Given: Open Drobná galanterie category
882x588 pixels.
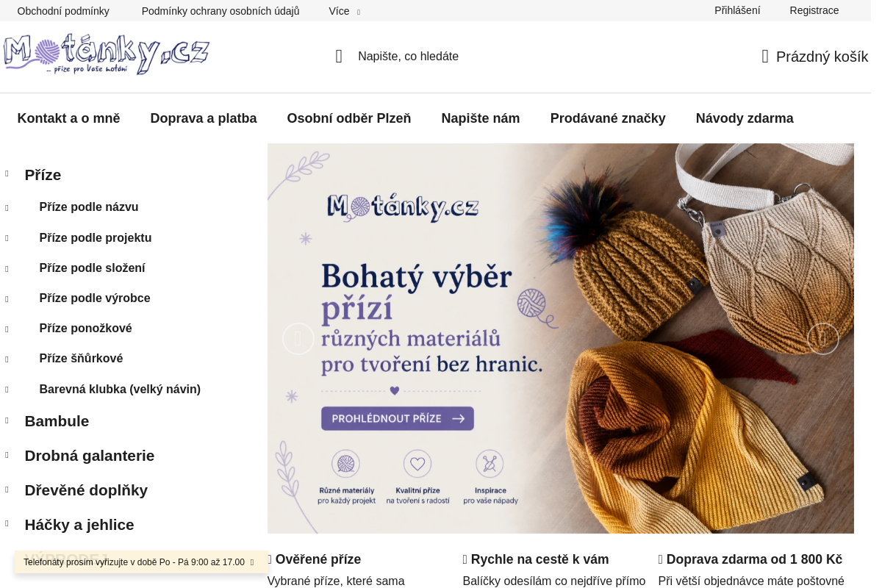Looking at the screenshot, I should pyautogui.click(x=90, y=456).
